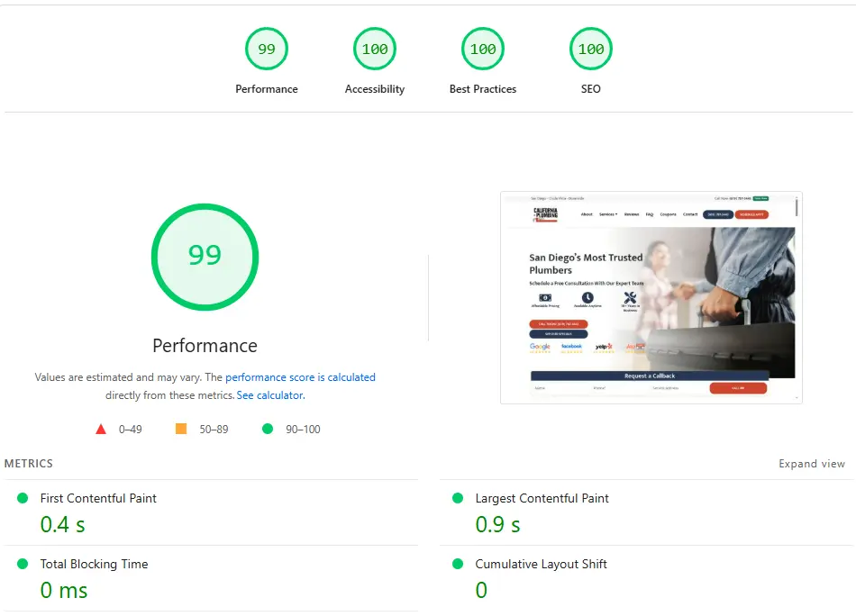Click the red triangle 0–49 legend icon

(x=101, y=429)
